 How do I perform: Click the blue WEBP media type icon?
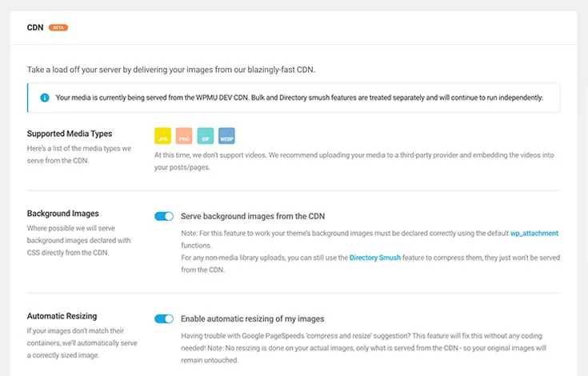point(226,136)
